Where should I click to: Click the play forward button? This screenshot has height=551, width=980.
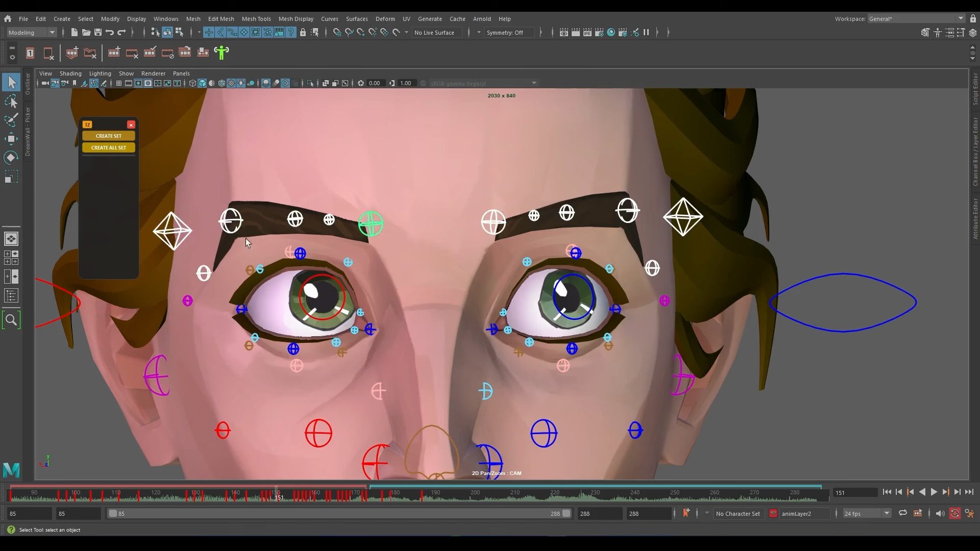(934, 492)
